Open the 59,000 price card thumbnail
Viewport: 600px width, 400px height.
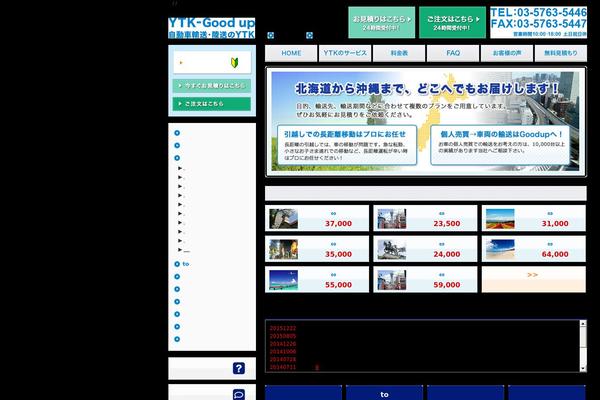[x=392, y=280]
